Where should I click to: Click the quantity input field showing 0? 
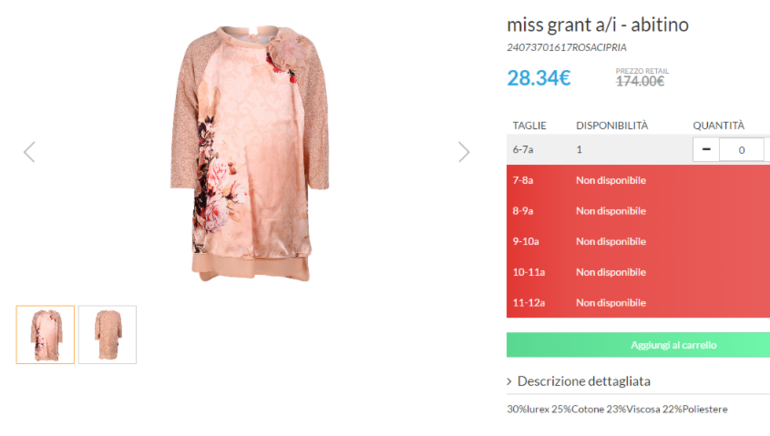pos(742,149)
